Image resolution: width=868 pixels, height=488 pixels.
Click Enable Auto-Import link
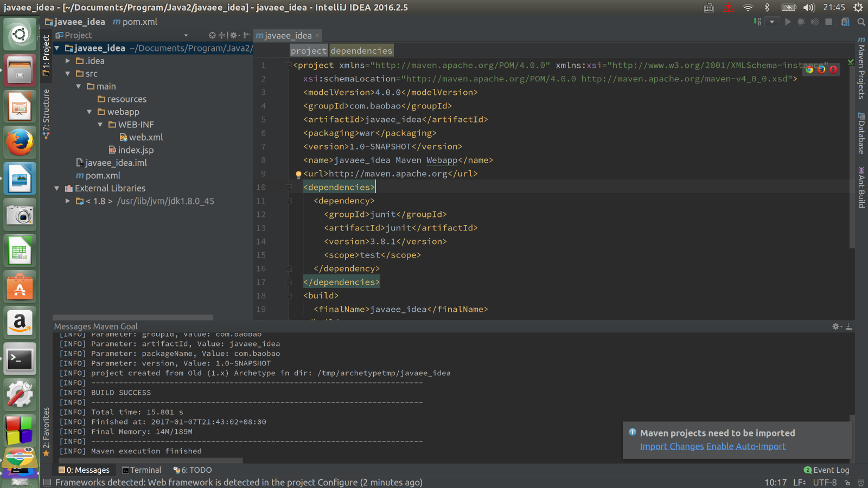(746, 446)
